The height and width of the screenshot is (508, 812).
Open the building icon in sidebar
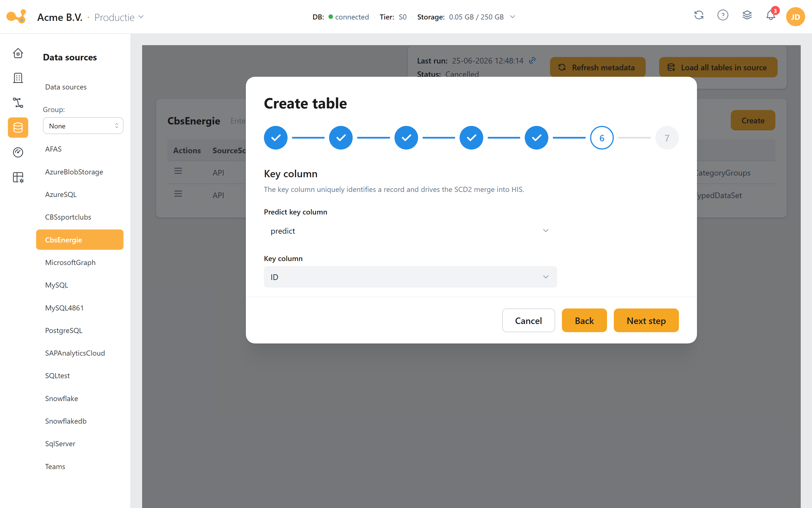tap(18, 78)
